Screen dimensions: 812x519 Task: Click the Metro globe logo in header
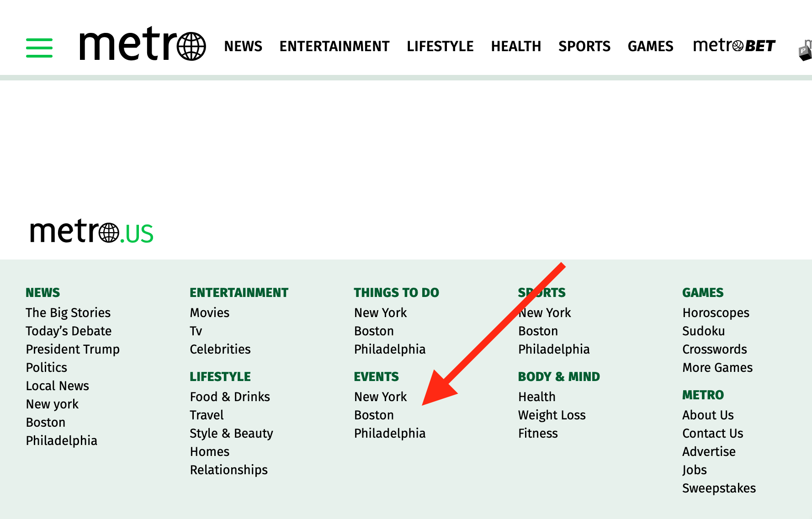tap(143, 44)
